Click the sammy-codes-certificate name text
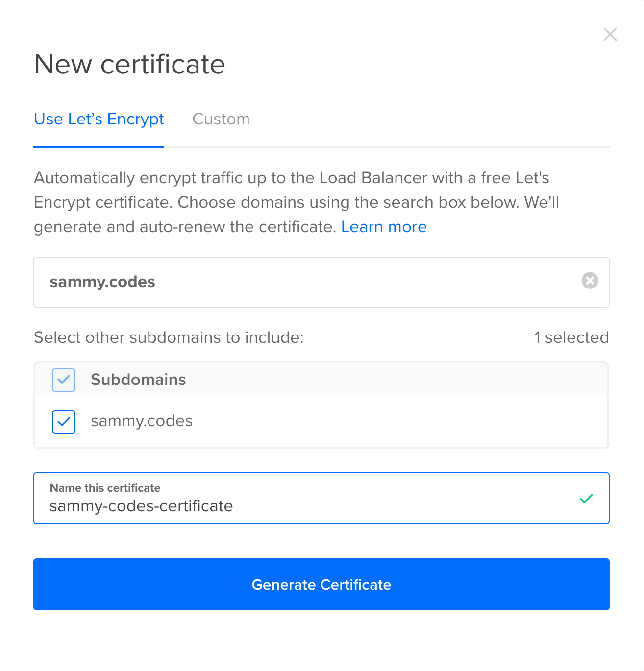 click(141, 506)
